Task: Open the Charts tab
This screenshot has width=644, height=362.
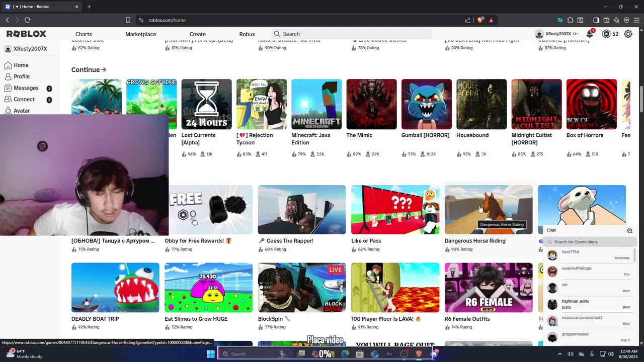Action: 84,34
